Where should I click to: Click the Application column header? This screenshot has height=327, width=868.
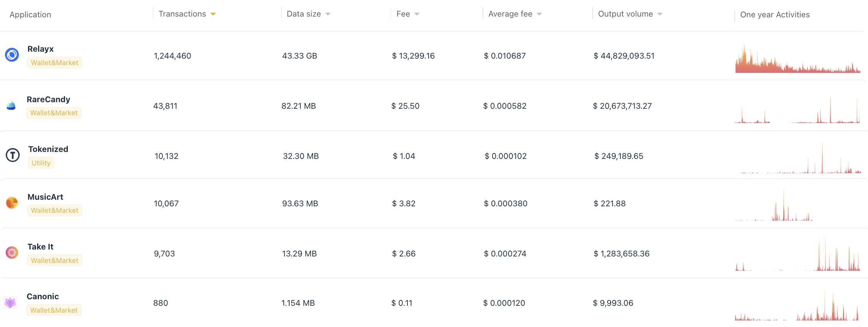coord(30,15)
